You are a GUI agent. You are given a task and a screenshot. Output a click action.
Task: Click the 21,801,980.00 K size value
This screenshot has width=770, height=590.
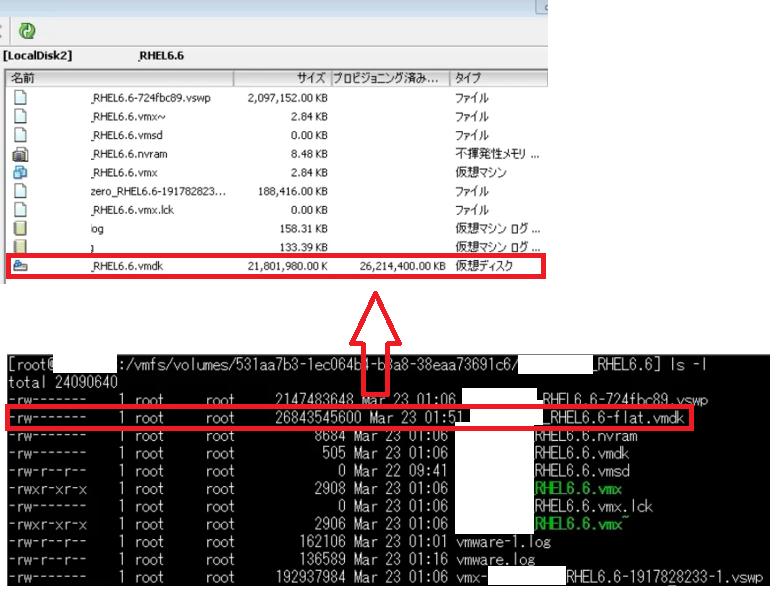[x=287, y=266]
